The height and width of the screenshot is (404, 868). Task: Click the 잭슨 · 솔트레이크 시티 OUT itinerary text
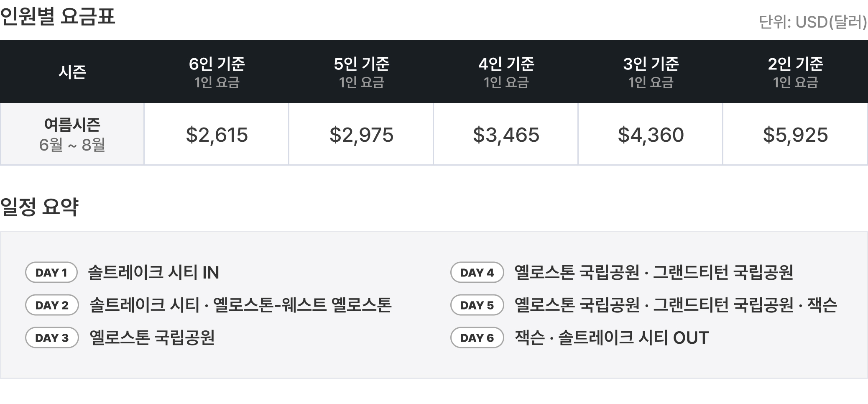pyautogui.click(x=612, y=338)
